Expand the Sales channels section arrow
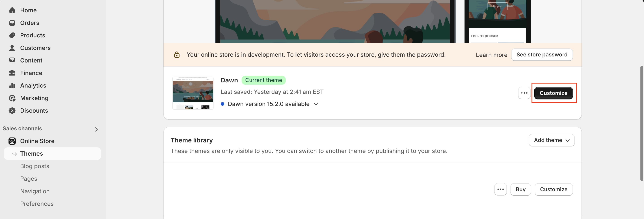The width and height of the screenshot is (644, 219). point(96,129)
